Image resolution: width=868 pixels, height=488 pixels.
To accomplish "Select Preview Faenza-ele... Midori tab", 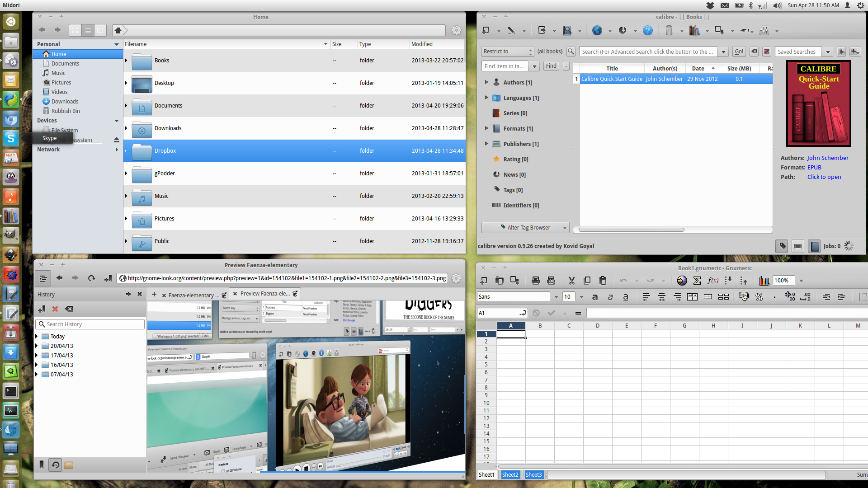I will (265, 294).
